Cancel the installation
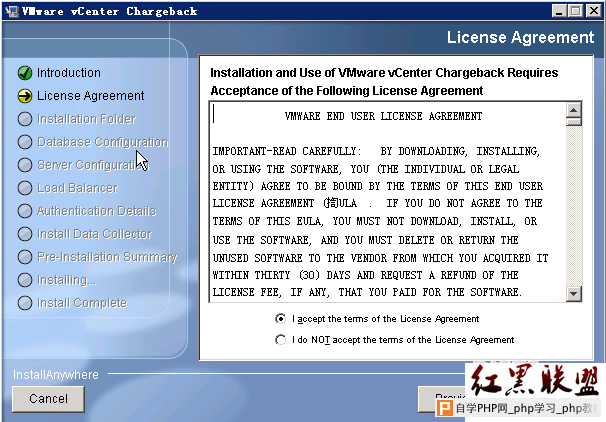606x422 pixels. [48, 399]
